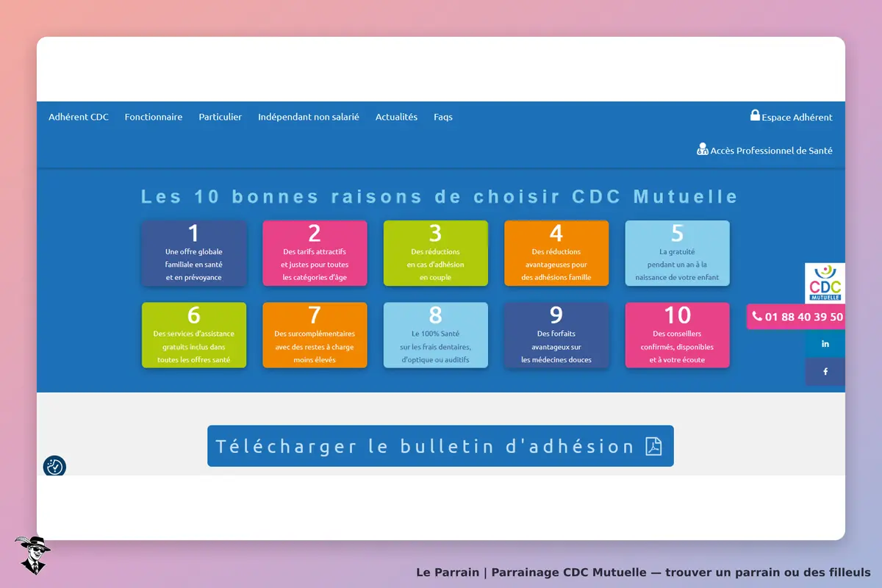Go to Indépendant non salarié section
882x588 pixels.
point(309,117)
